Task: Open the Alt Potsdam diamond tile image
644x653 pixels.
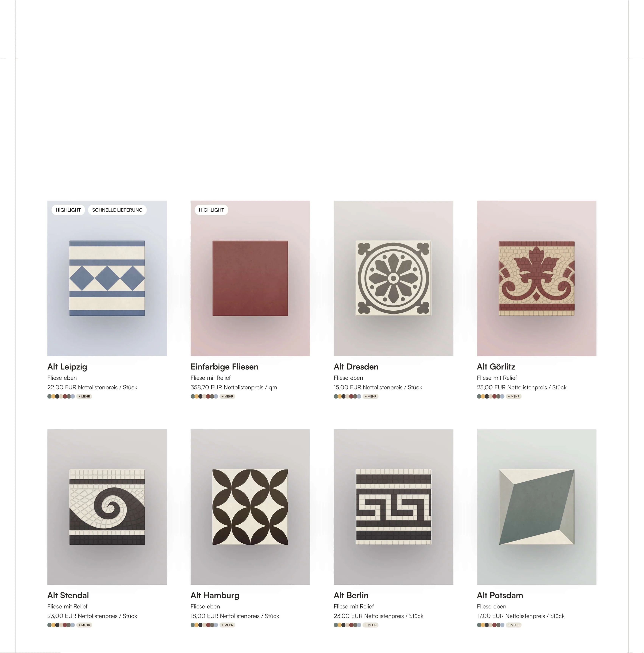Action: [x=537, y=507]
